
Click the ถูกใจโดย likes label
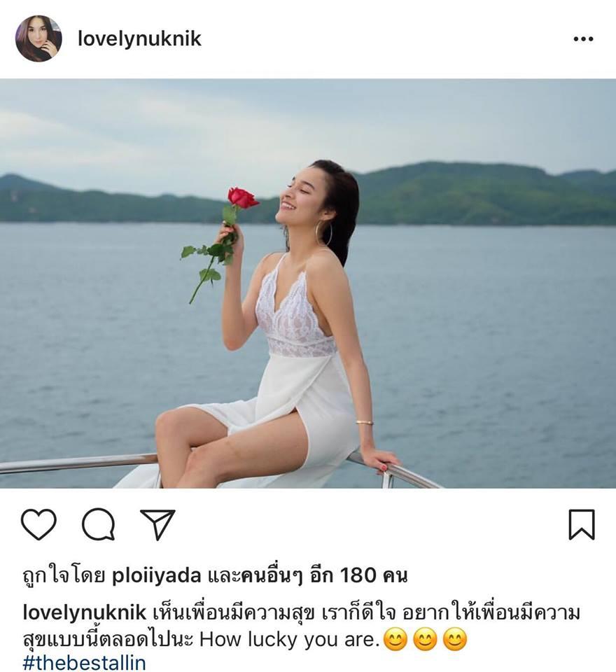64,576
